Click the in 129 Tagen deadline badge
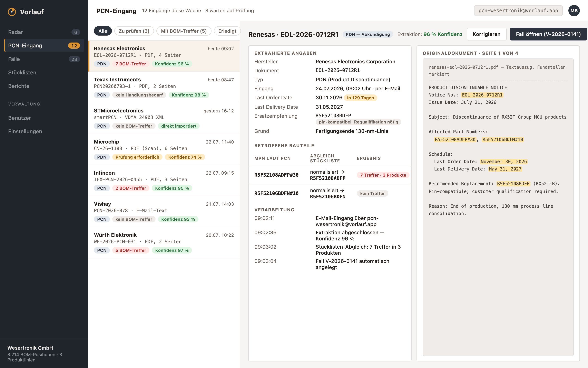The image size is (588, 368). point(360,98)
